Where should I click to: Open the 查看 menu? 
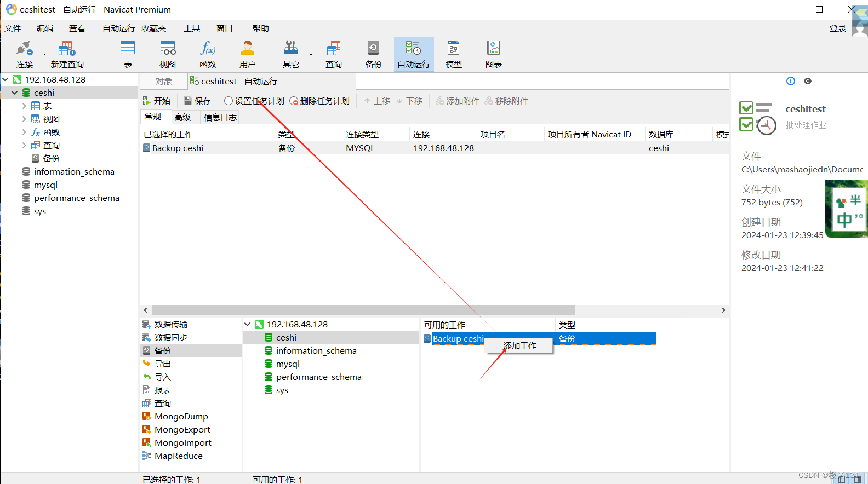[77, 28]
